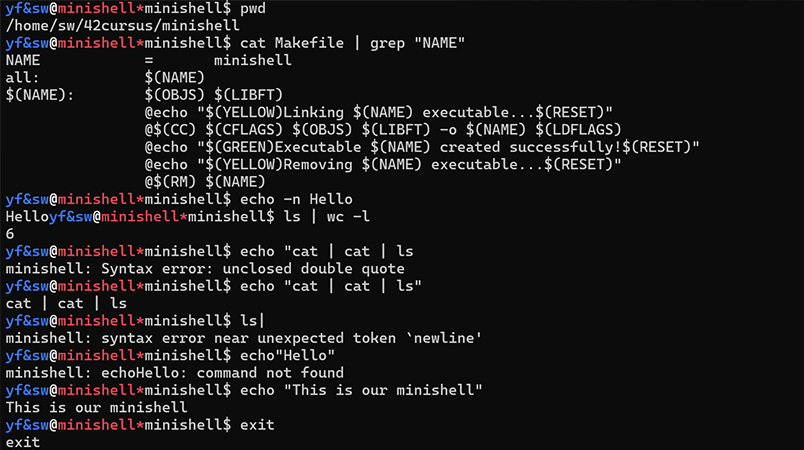Click the pwd command text
804x450 pixels.
pos(253,9)
